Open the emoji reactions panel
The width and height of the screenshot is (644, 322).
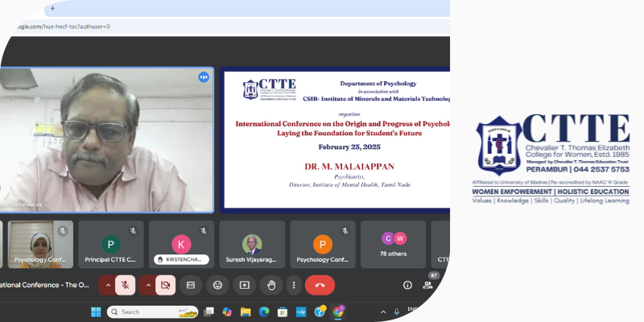coord(217,285)
